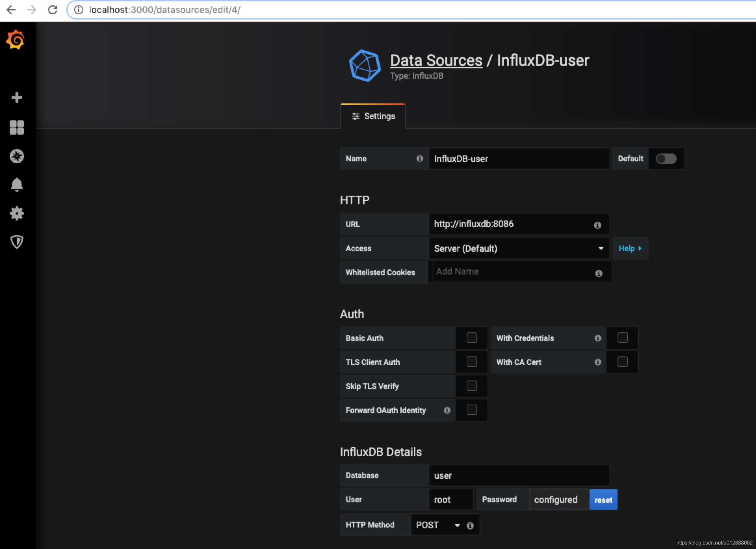Viewport: 756px width, 549px height.
Task: Click the info icon next to HTTP Method
Action: 470,526
